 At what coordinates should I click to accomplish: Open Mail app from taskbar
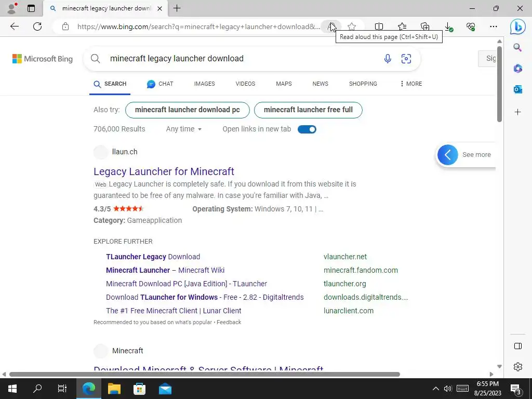165,389
